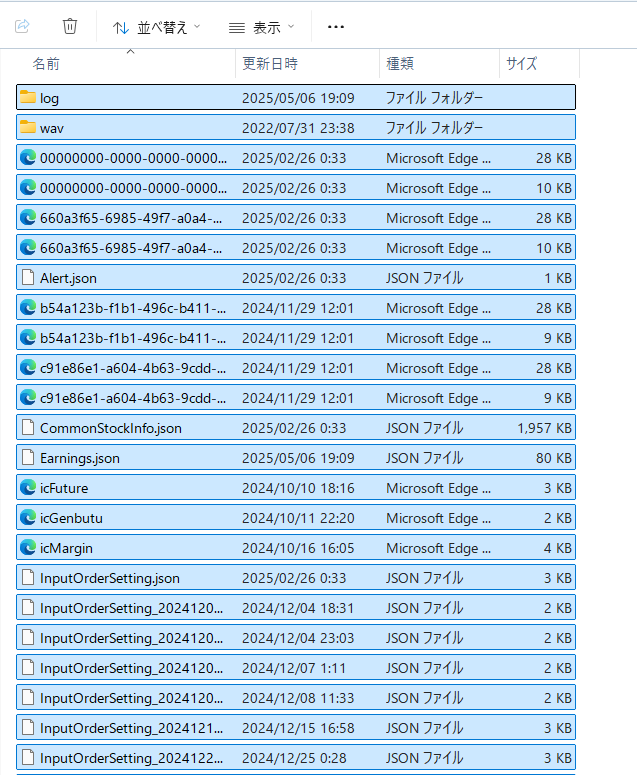Click the file icon of Alert.json
This screenshot has height=775, width=637.
tap(28, 278)
